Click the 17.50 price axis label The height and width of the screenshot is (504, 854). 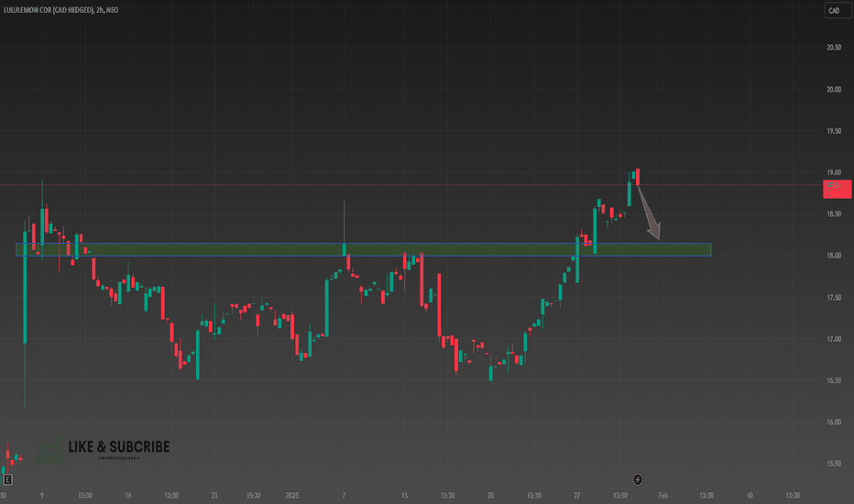pyautogui.click(x=833, y=298)
